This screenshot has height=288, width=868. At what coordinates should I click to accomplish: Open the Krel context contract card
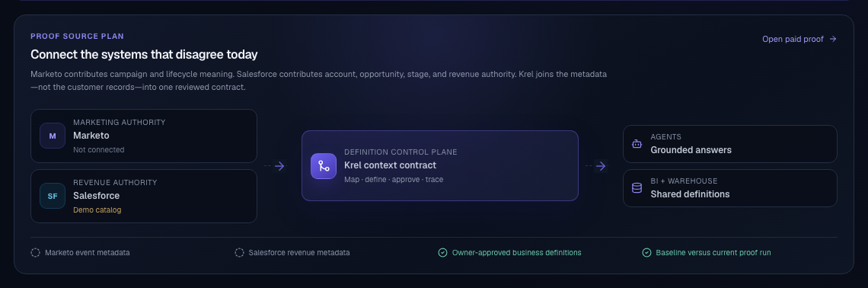point(439,165)
